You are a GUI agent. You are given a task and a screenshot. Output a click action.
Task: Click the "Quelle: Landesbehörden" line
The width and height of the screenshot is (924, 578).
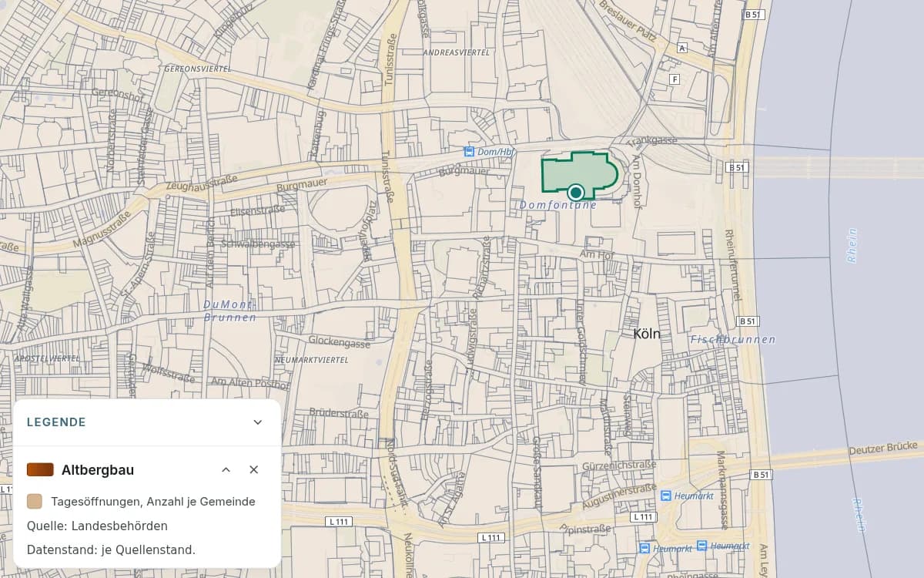pos(97,526)
